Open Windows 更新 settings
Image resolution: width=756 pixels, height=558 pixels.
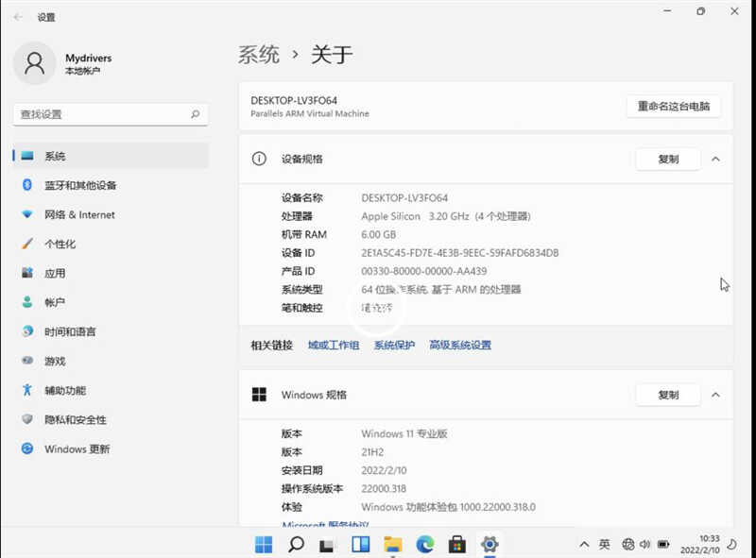click(x=111, y=449)
